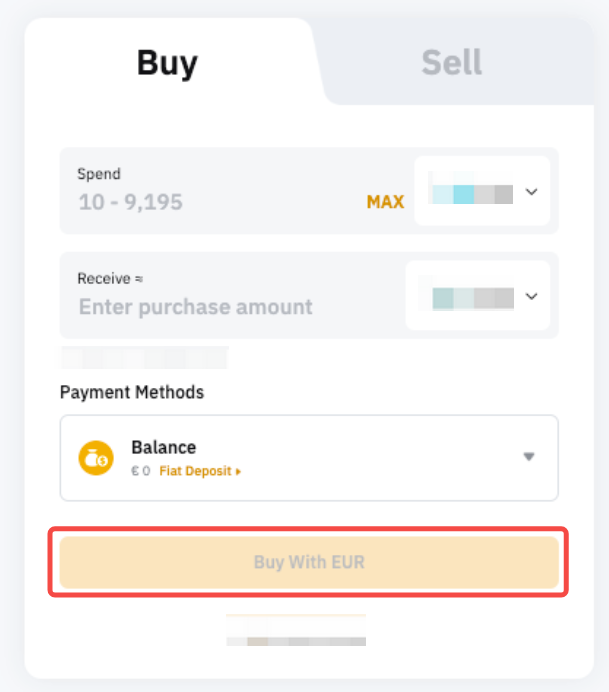609x692 pixels.
Task: Switch to the Sell tab
Action: [451, 63]
